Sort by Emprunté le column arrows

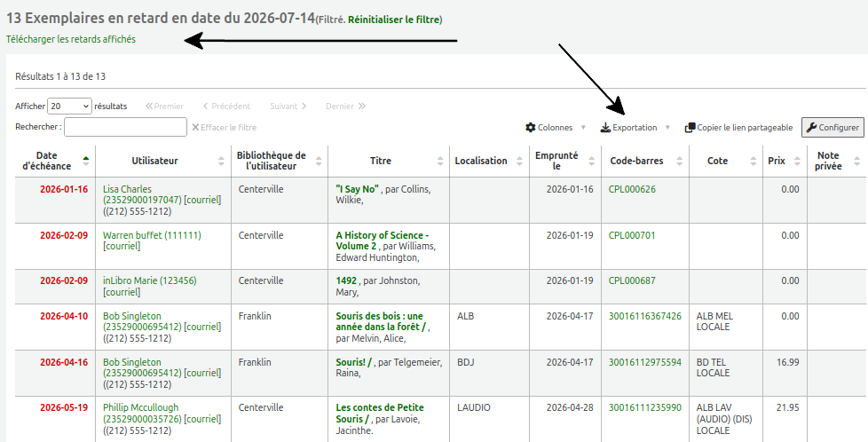(x=592, y=161)
